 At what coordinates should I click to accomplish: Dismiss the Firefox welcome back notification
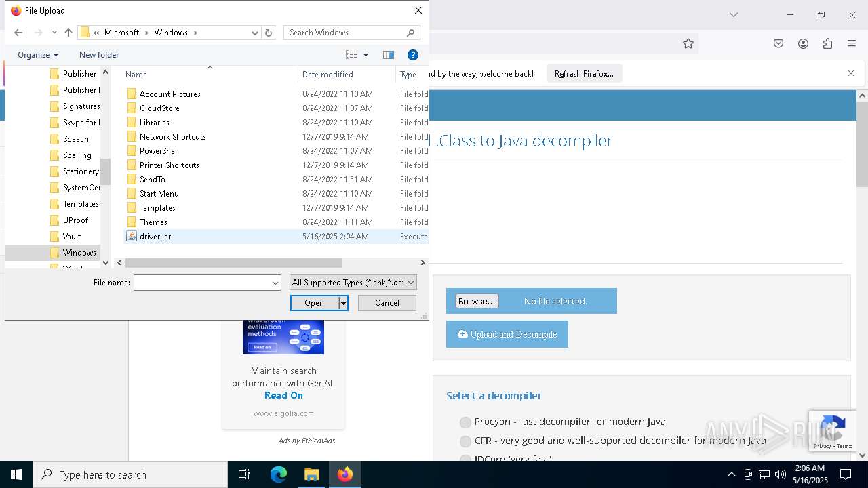[x=851, y=73]
